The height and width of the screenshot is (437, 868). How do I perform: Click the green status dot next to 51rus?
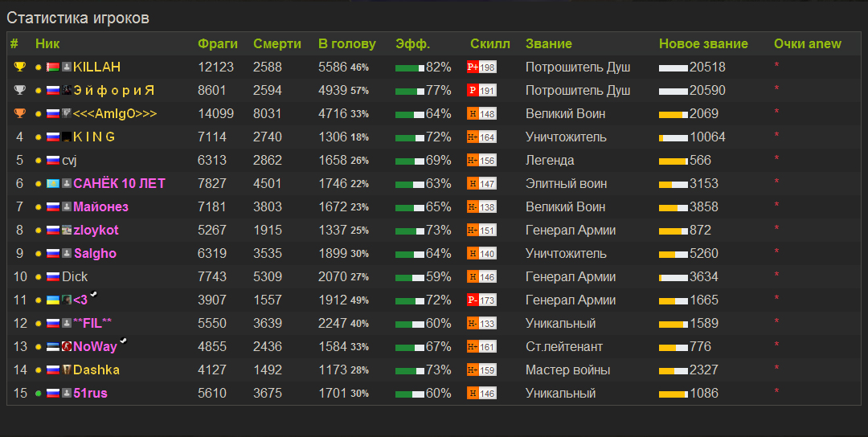point(38,394)
